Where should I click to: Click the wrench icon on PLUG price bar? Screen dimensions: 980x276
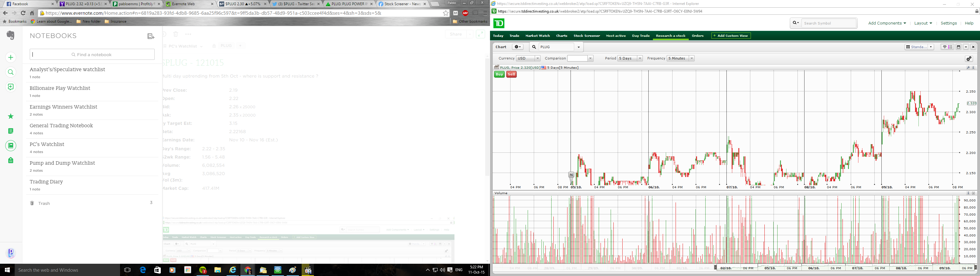pyautogui.click(x=968, y=68)
